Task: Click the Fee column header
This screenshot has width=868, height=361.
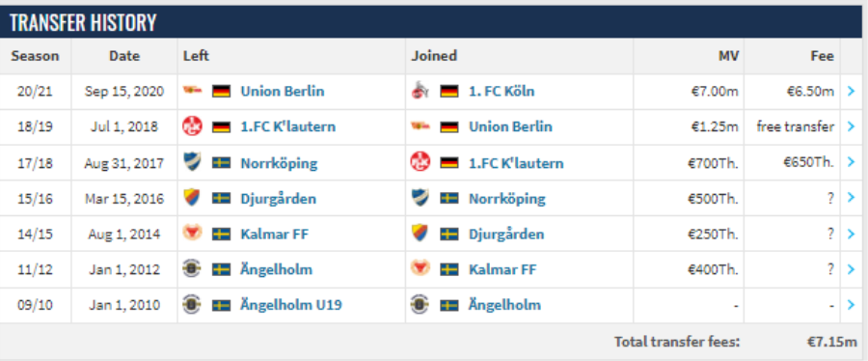Action: [823, 56]
